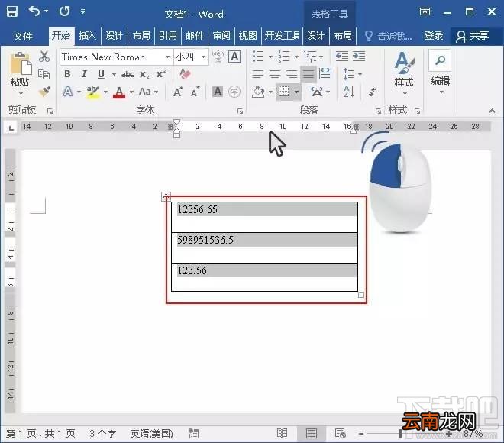Center align the paragraph
This screenshot has height=443, width=504.
tap(274, 74)
